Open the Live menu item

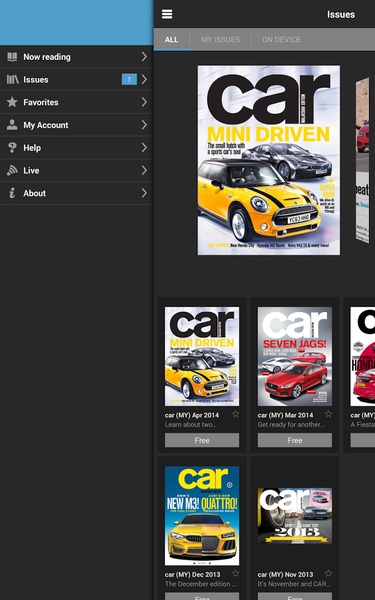pyautogui.click(x=77, y=170)
